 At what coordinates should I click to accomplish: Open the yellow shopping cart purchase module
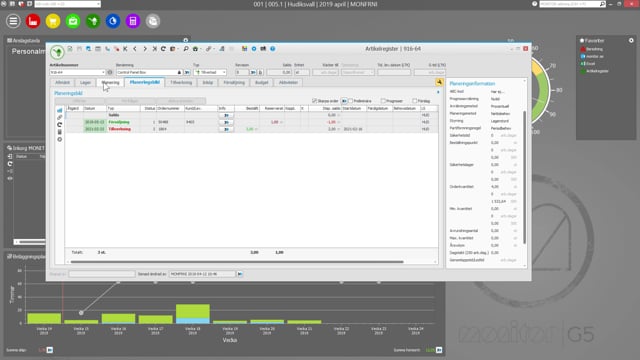[53, 21]
